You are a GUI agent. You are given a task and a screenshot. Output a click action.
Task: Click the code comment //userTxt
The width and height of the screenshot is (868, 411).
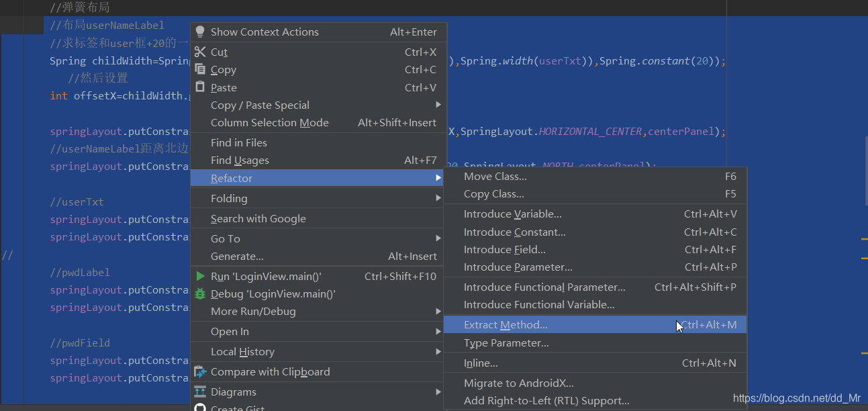(77, 201)
